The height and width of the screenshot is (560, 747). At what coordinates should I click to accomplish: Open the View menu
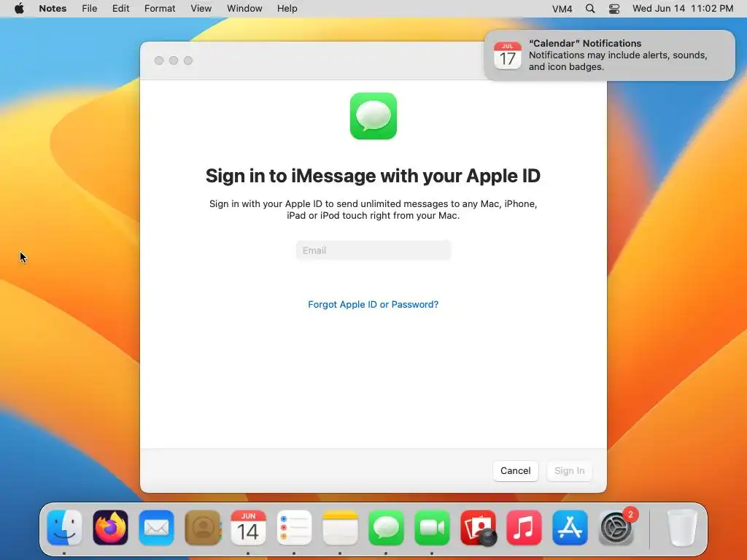(x=201, y=9)
